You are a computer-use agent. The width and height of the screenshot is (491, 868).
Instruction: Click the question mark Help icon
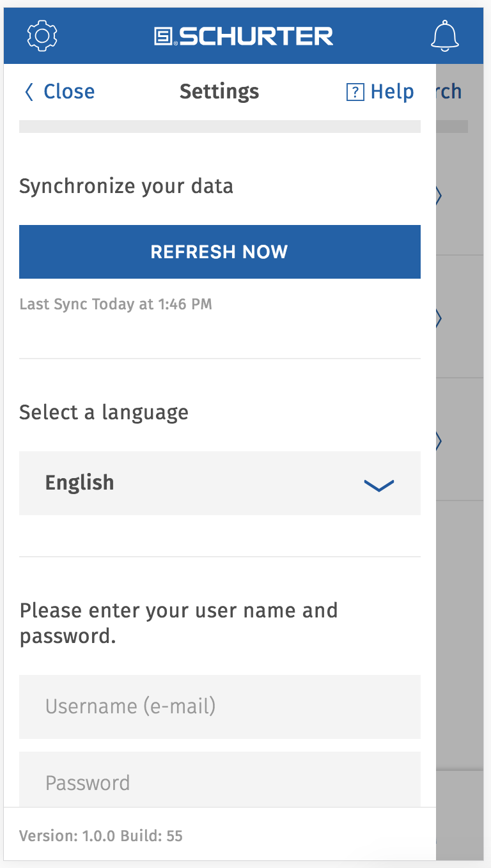[x=355, y=92]
